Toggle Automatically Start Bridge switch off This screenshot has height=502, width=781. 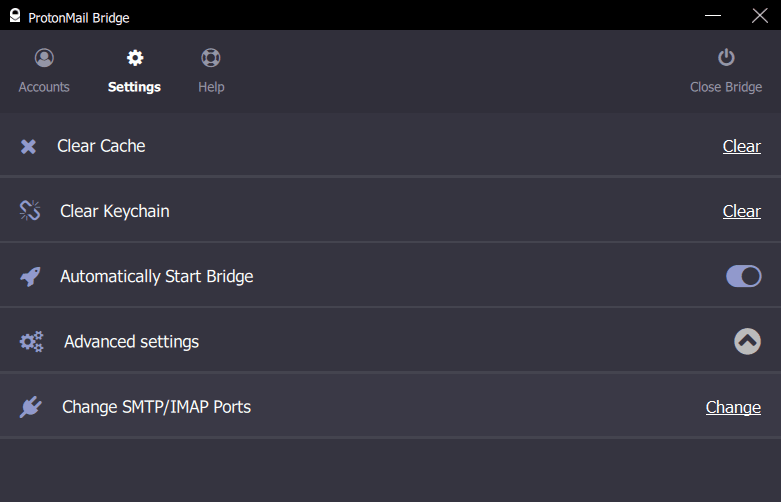point(744,276)
